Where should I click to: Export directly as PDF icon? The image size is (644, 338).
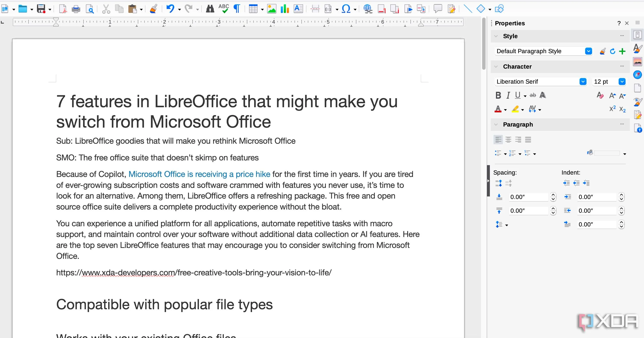pos(63,9)
